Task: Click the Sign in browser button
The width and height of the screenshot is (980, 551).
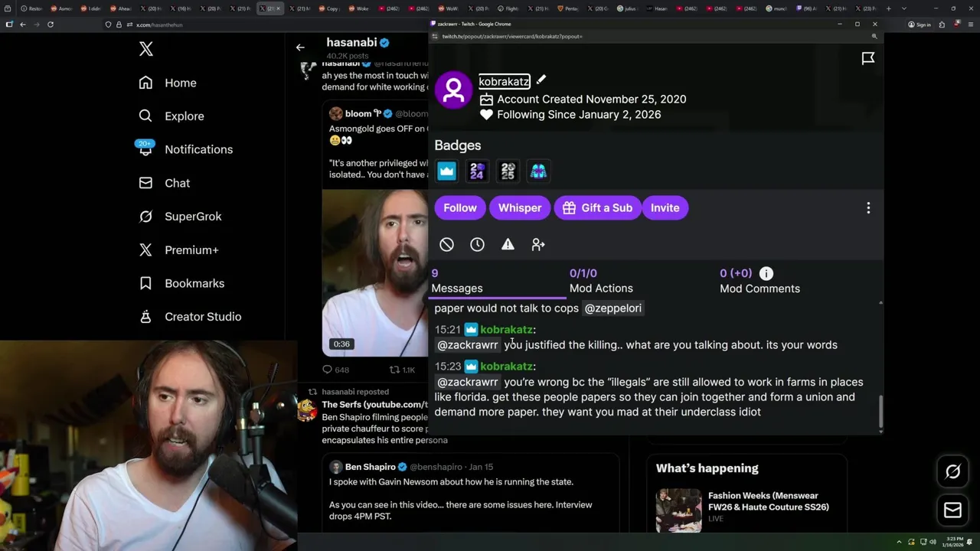Action: pos(920,24)
